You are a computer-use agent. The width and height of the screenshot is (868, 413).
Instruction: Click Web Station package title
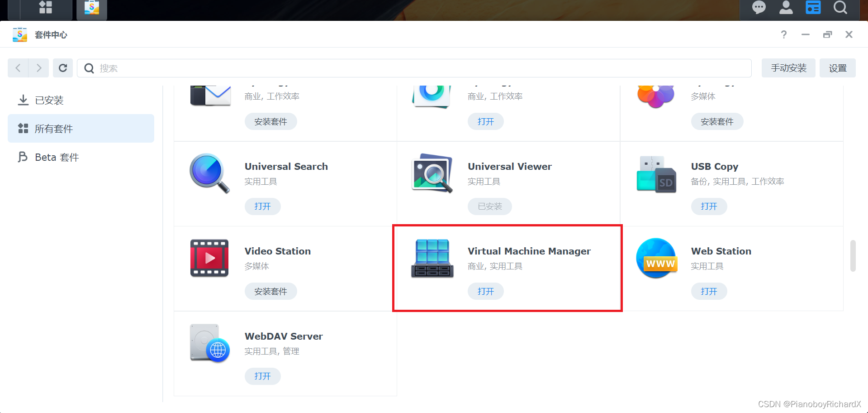tap(721, 251)
